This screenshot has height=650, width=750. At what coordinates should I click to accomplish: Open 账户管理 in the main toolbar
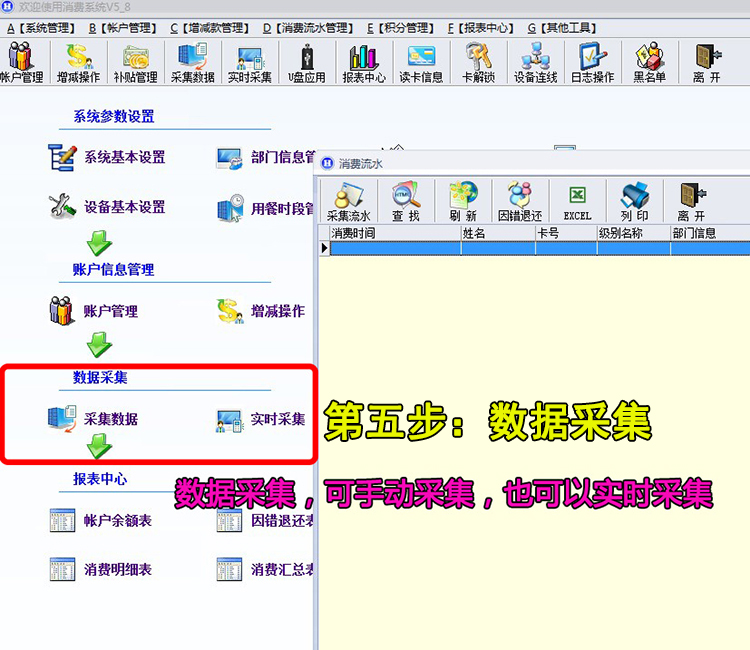pyautogui.click(x=20, y=62)
